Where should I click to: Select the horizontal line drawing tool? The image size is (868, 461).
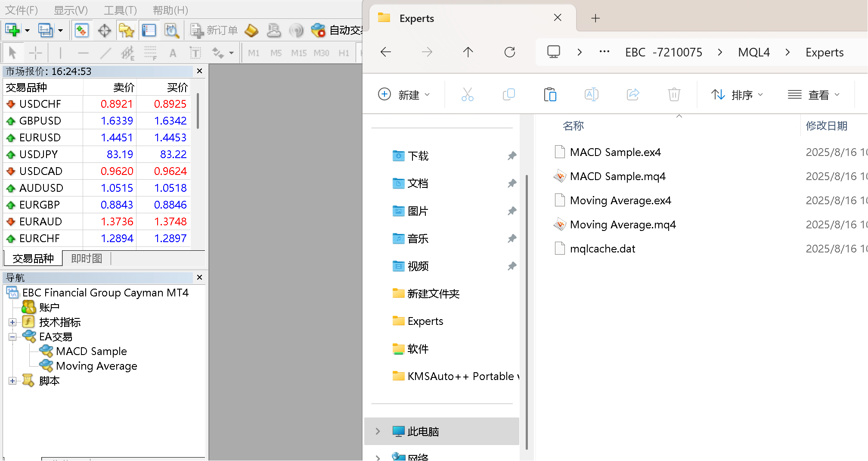tap(83, 53)
